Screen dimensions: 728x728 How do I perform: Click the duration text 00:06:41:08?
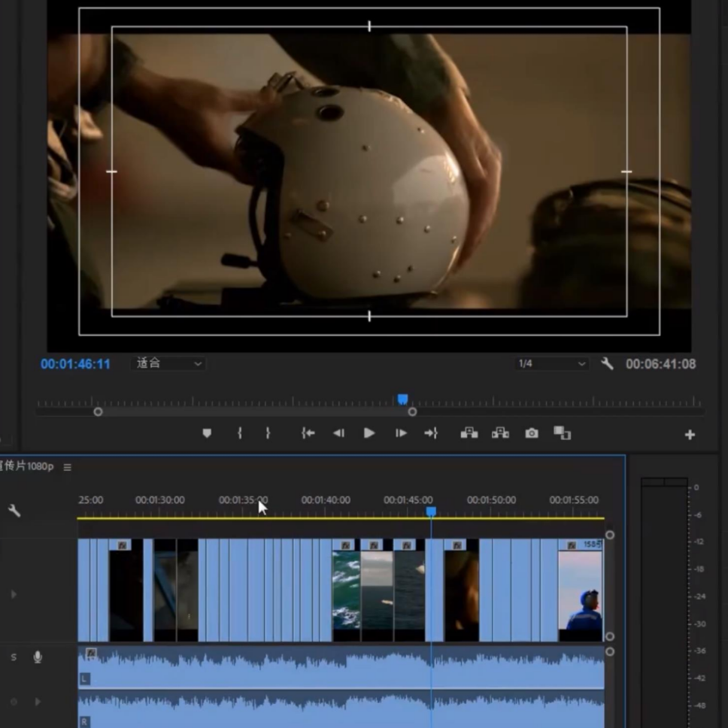tap(660, 364)
